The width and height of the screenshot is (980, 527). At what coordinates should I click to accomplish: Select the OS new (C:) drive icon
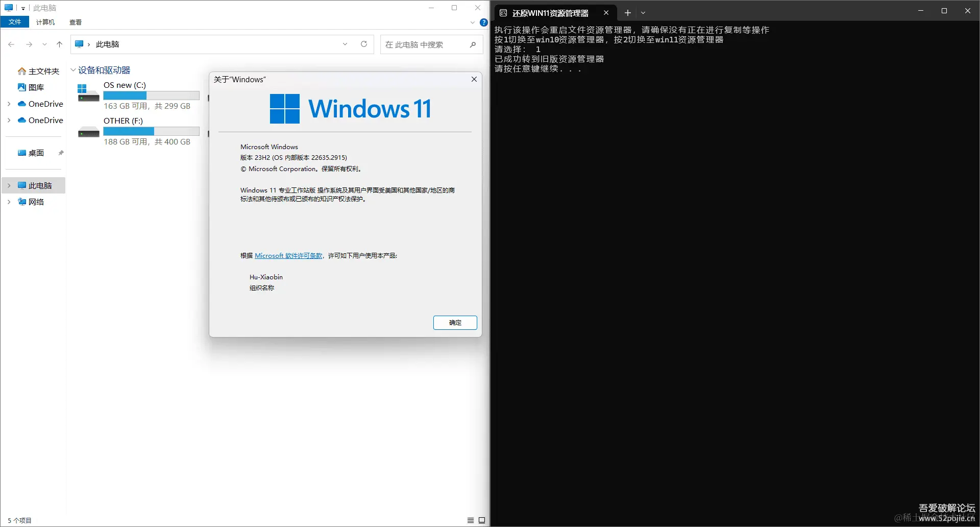coord(88,93)
